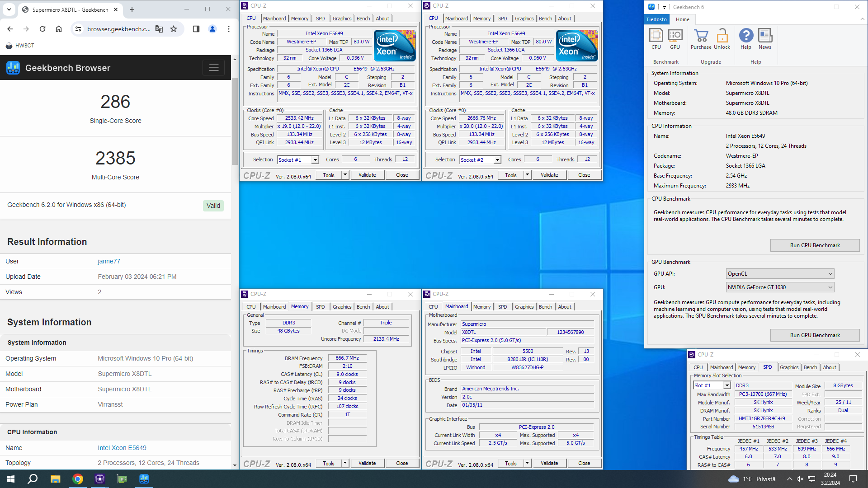Click Close button in Socket #2 CPU-Z window
868x488 pixels.
click(x=584, y=175)
